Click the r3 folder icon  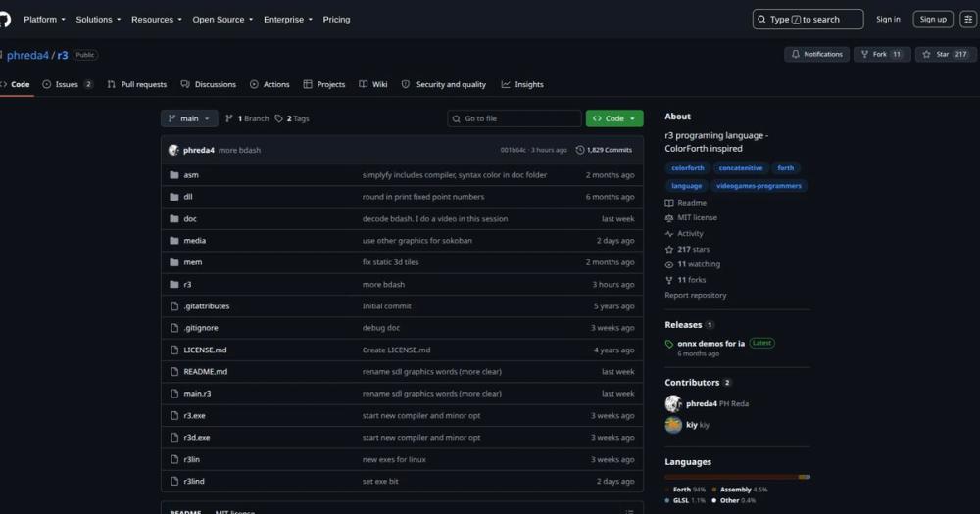pyautogui.click(x=174, y=284)
